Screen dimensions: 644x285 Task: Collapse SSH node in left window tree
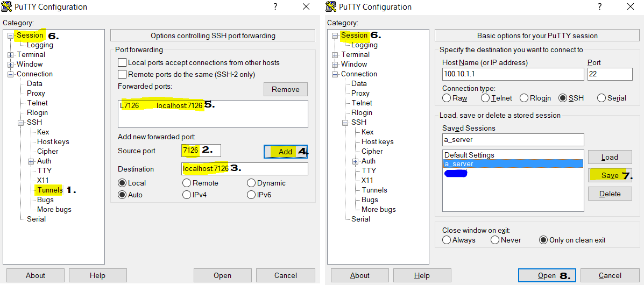[20, 123]
